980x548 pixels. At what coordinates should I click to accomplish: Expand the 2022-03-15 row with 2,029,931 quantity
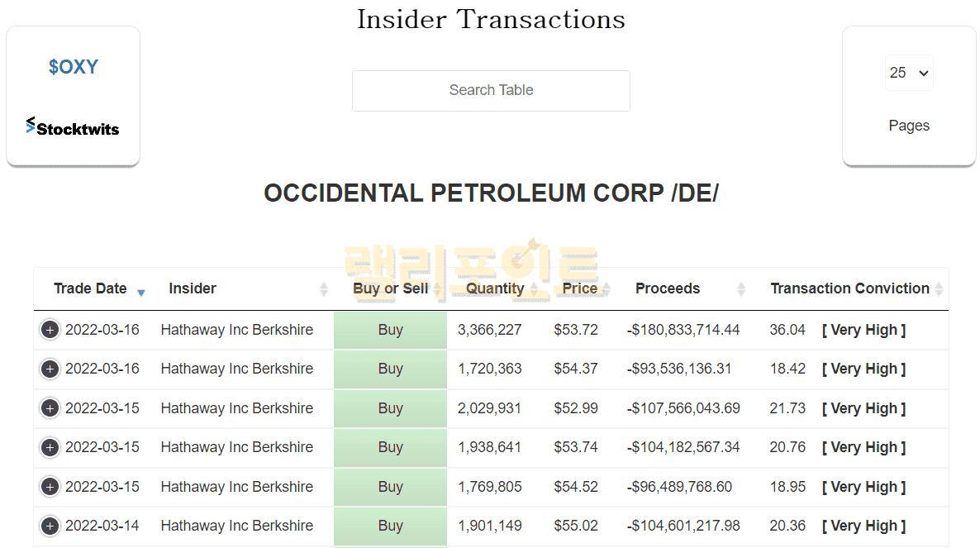click(50, 408)
